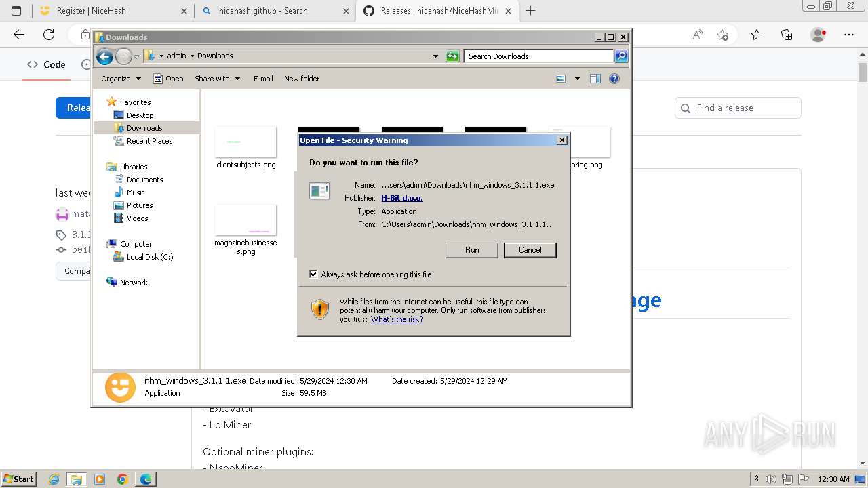Expand the address bar history dropdown

point(435,56)
